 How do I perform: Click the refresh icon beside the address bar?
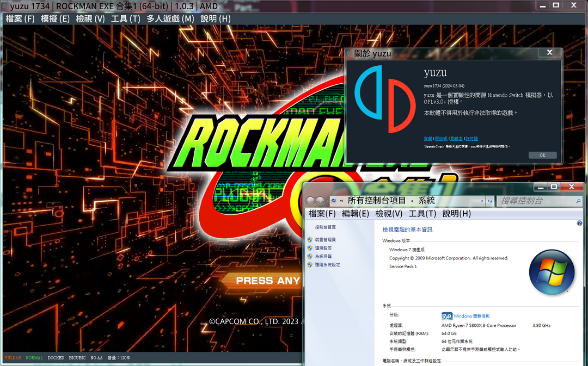click(490, 201)
